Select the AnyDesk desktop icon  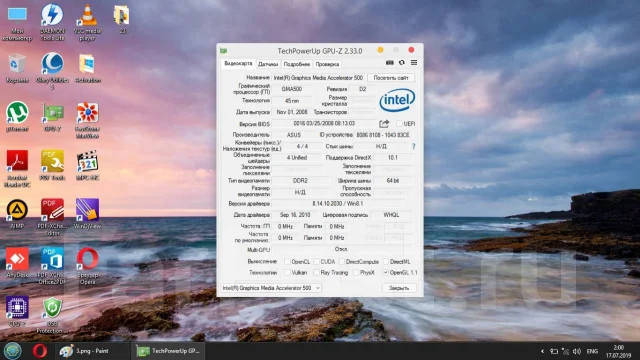[x=17, y=262]
